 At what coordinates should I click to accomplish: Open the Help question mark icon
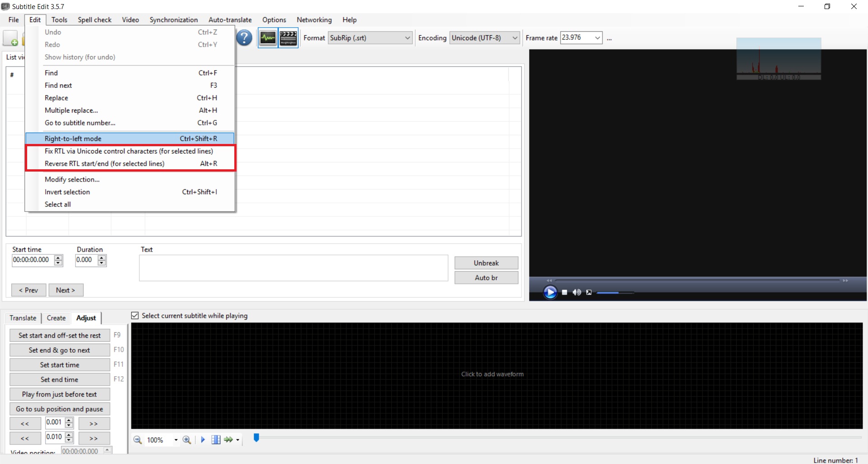point(244,38)
